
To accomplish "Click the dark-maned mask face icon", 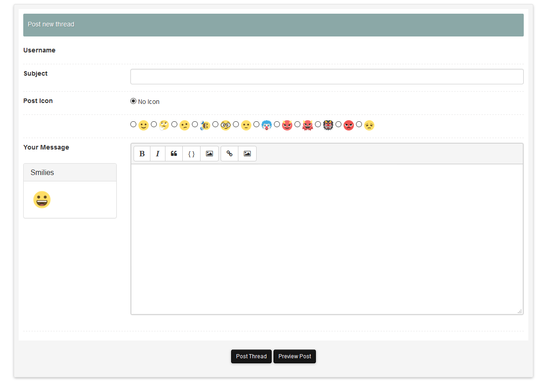I will click(x=328, y=125).
